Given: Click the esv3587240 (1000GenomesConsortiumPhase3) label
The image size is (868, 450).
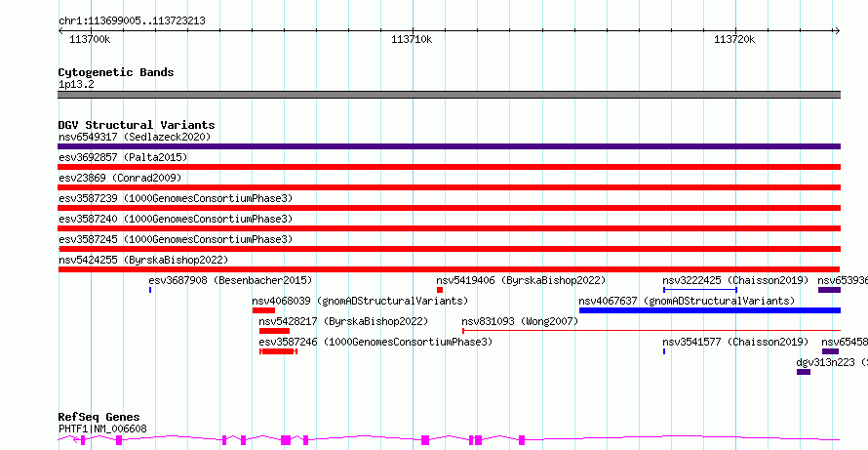Looking at the screenshot, I should 176,219.
